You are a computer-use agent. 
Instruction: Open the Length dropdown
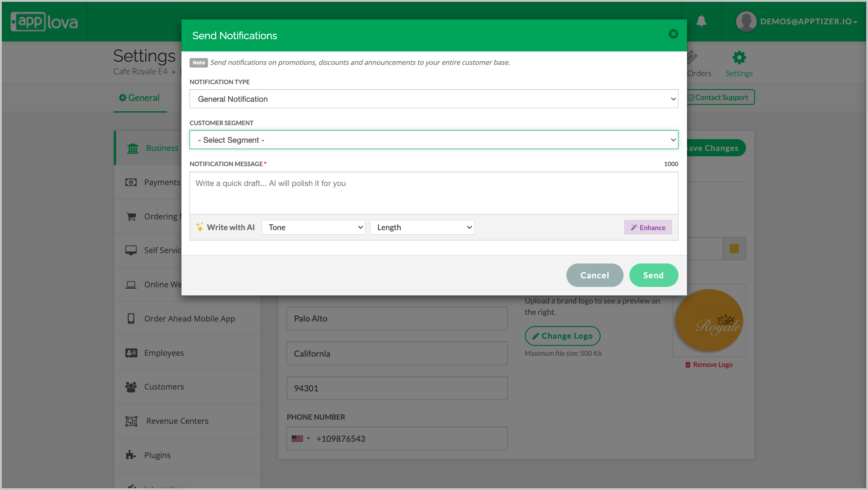[422, 227]
